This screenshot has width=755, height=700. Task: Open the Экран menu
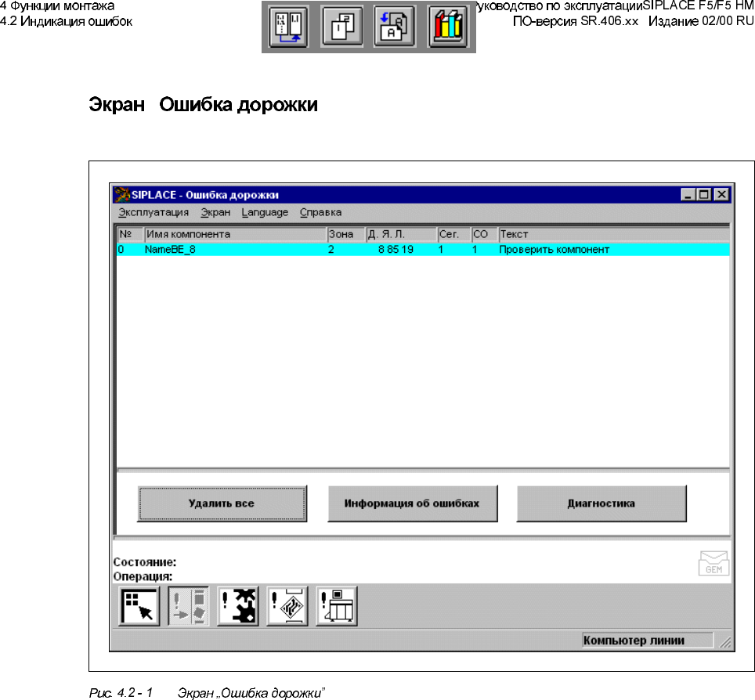[215, 212]
